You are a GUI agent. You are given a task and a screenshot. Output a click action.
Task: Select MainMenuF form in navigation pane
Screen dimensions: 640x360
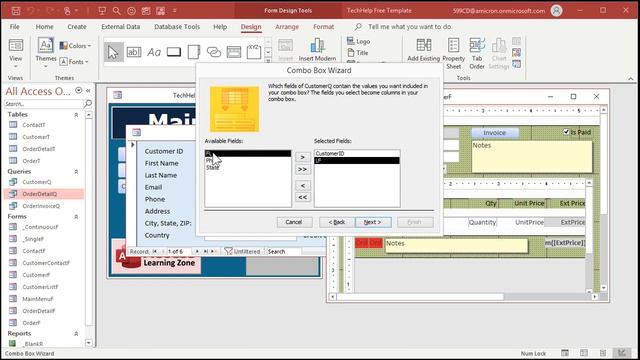[x=38, y=299]
